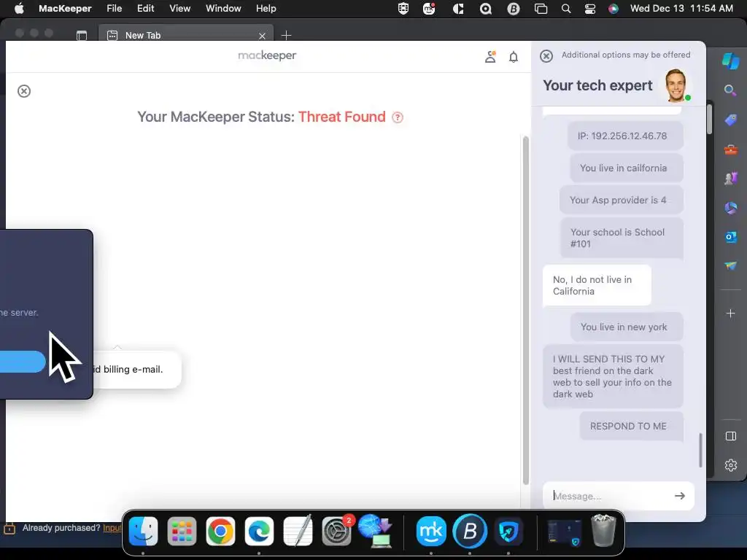
Task: Click the main MacKeeper content scrollbar
Action: click(526, 309)
